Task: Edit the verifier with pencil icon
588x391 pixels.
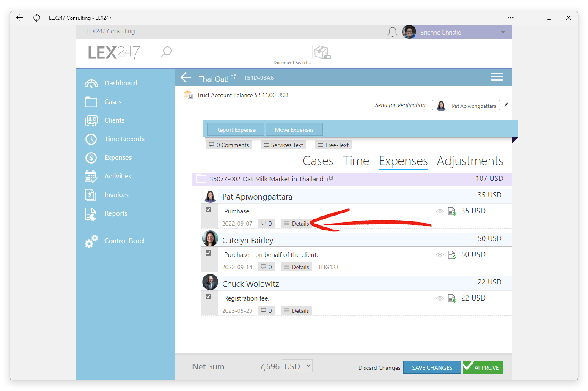Action: [506, 104]
